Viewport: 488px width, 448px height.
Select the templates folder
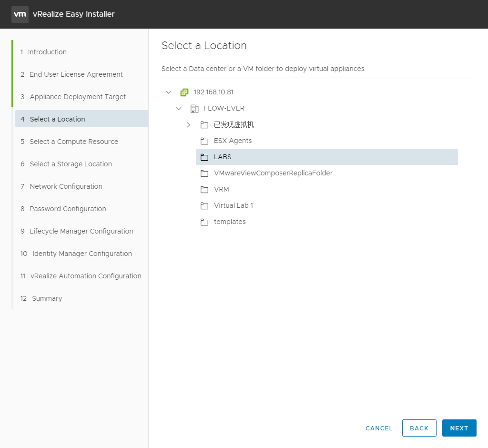(230, 222)
